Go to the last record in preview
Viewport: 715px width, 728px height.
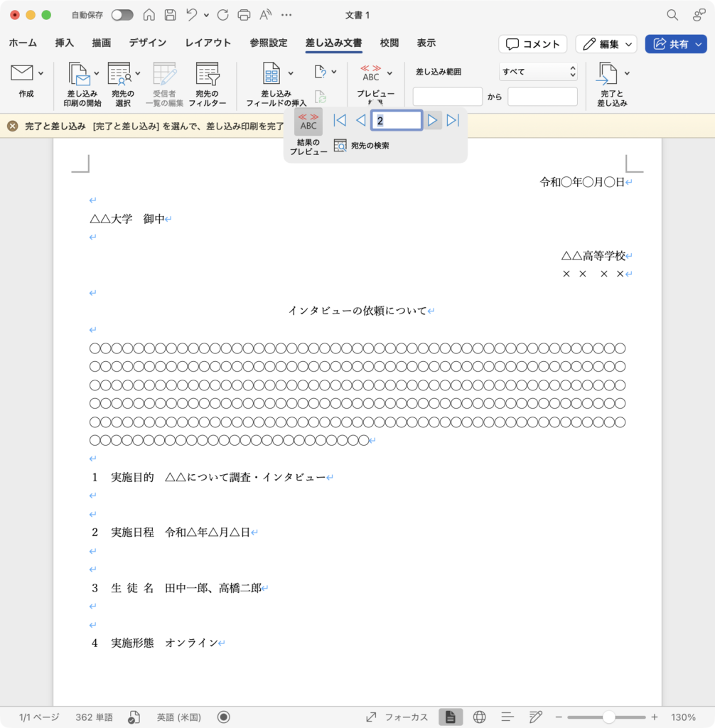point(453,121)
